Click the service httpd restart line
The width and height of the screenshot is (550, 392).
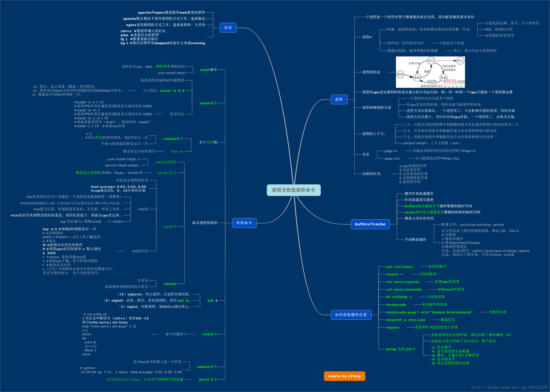click(x=122, y=165)
